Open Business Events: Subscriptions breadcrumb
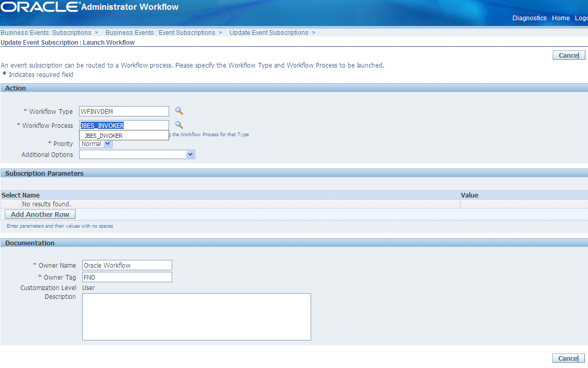Viewport: 588px width, 368px height. (46, 33)
